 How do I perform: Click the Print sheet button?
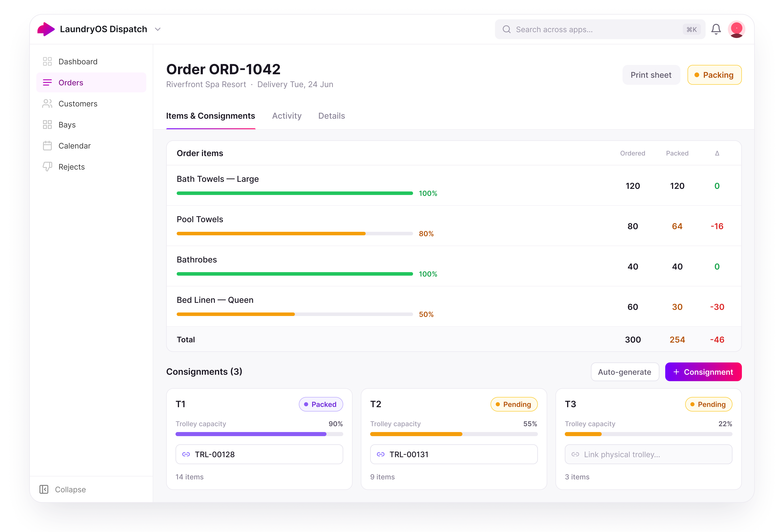(651, 75)
